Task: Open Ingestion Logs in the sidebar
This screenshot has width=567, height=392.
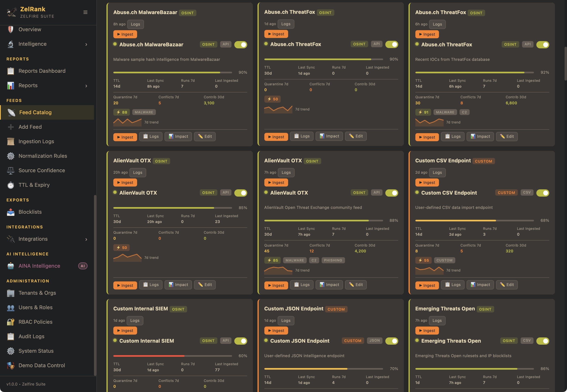Action: (36, 141)
